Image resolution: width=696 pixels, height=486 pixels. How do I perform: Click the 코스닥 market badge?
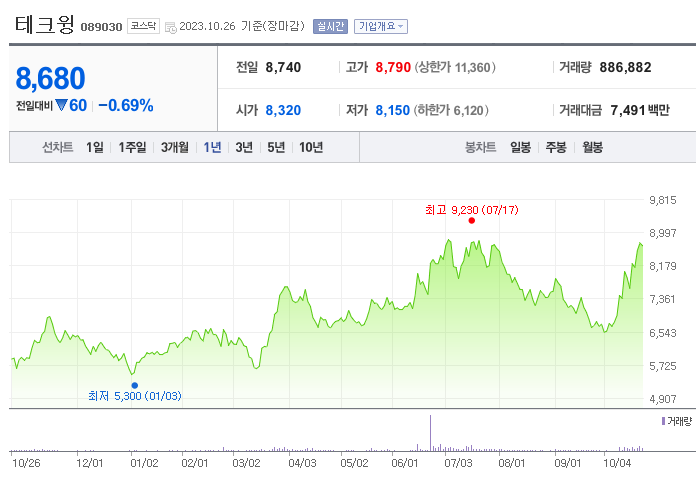[x=143, y=26]
